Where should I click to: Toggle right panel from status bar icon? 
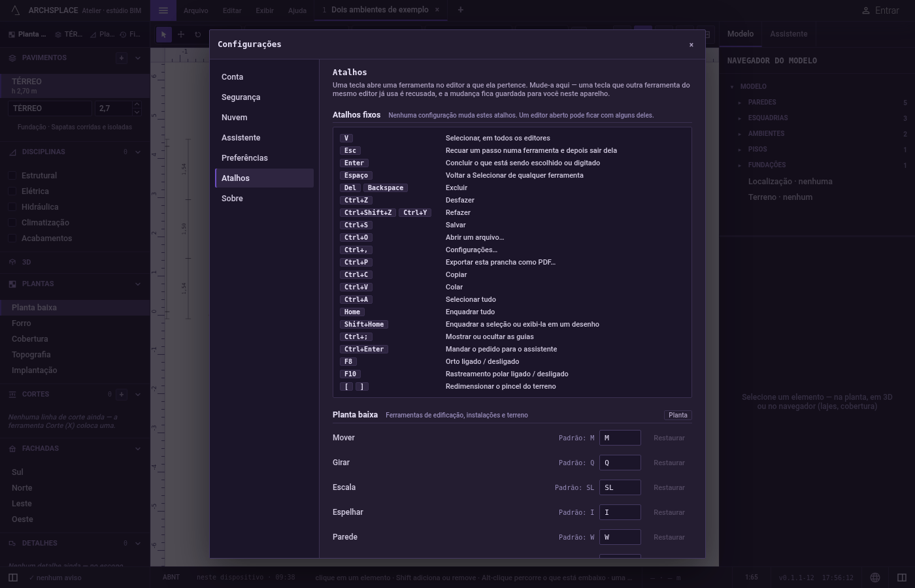(x=902, y=578)
